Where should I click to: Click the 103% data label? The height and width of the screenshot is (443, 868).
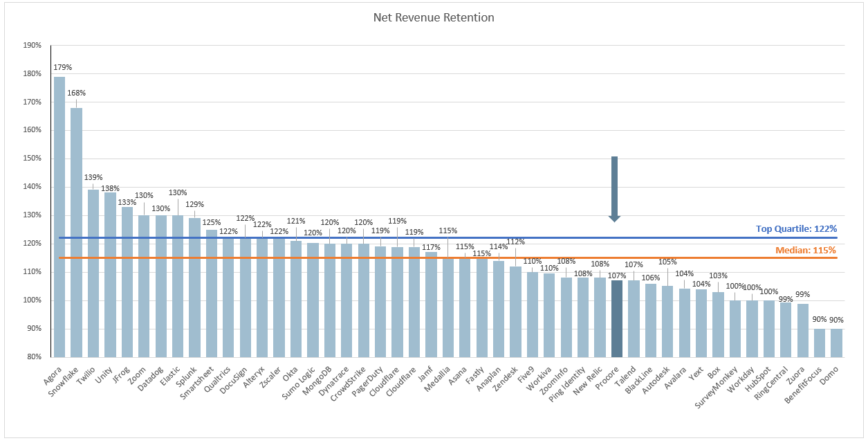(x=719, y=275)
